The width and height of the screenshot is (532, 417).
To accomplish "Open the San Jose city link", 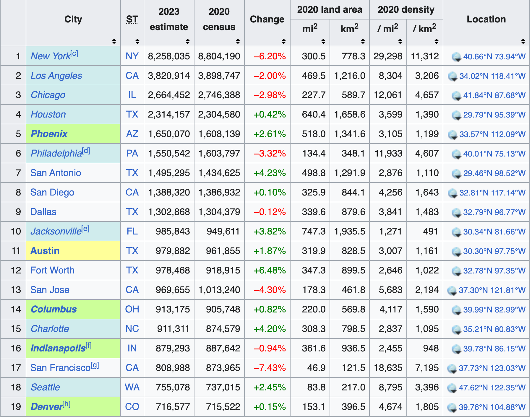I will coord(50,290).
